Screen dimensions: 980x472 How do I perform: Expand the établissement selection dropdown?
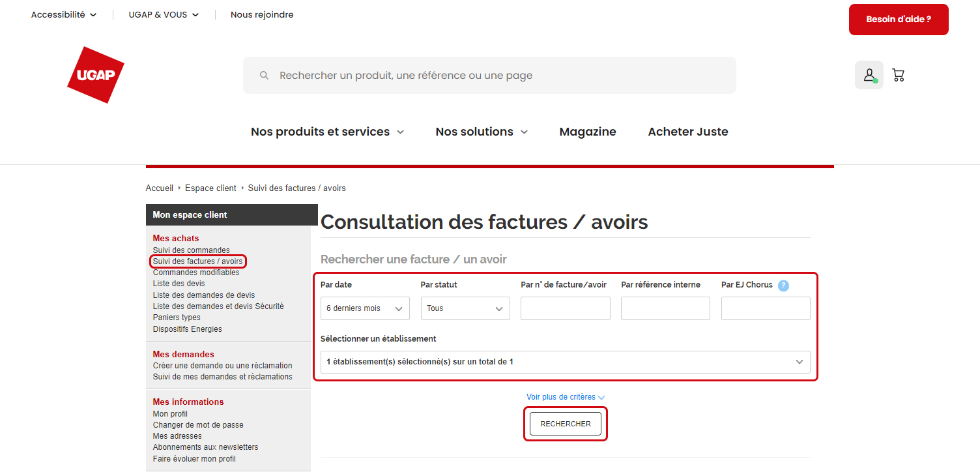(565, 362)
